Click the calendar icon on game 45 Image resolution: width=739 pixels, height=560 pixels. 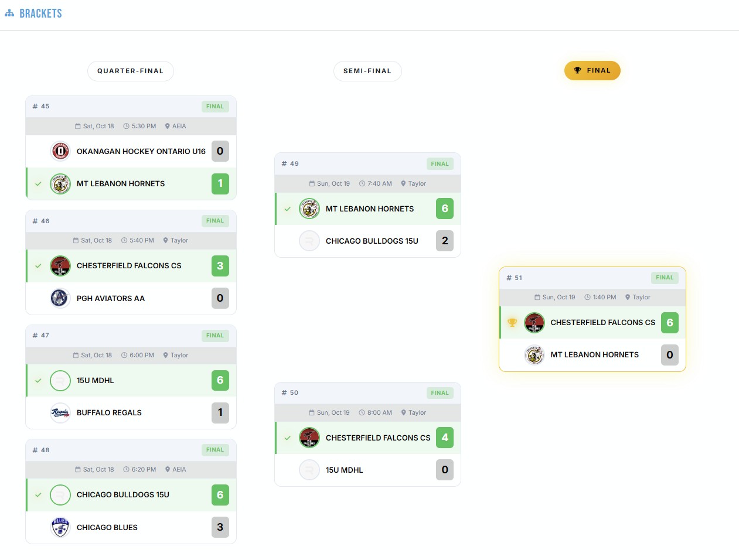point(77,126)
